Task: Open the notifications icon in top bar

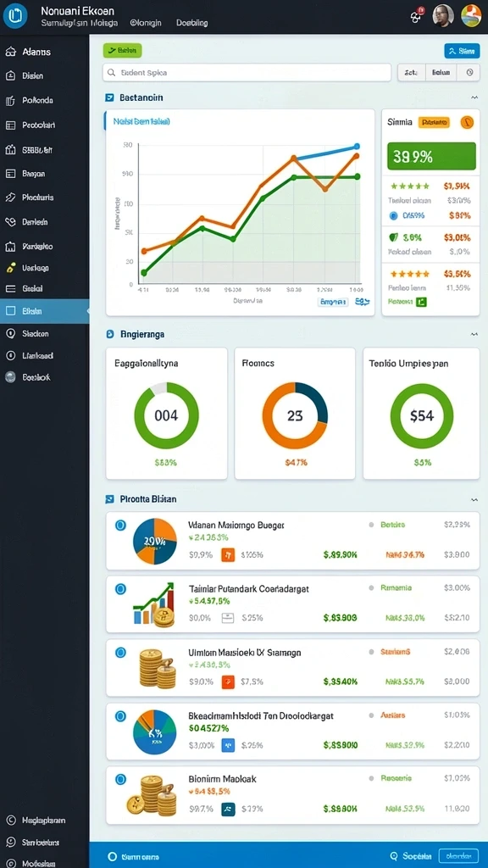Action: click(x=416, y=15)
